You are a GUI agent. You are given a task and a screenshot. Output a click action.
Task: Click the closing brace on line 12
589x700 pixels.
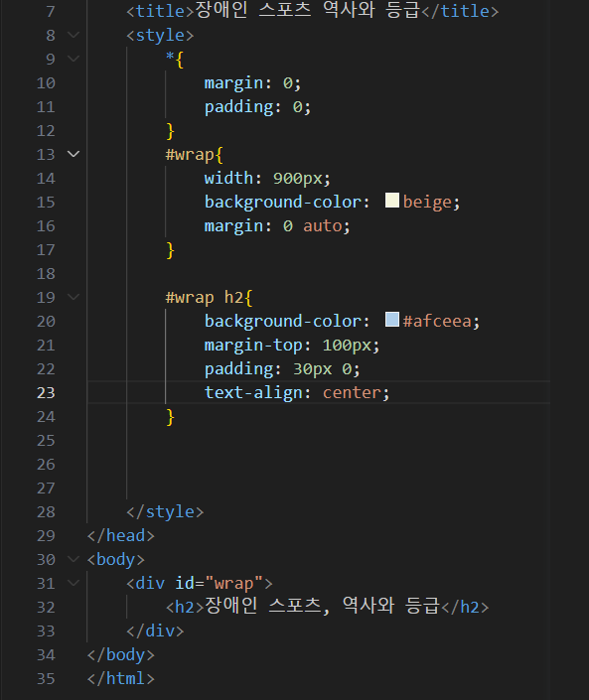[170, 131]
